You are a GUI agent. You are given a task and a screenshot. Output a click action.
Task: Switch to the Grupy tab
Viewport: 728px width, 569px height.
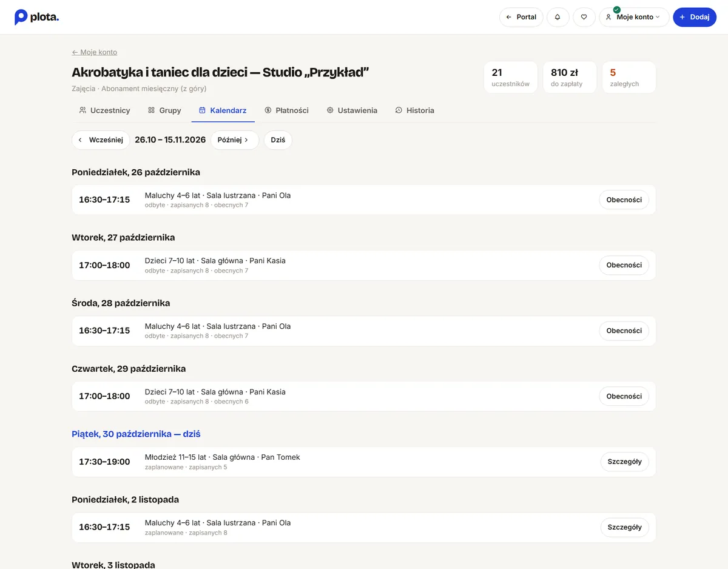[164, 110]
